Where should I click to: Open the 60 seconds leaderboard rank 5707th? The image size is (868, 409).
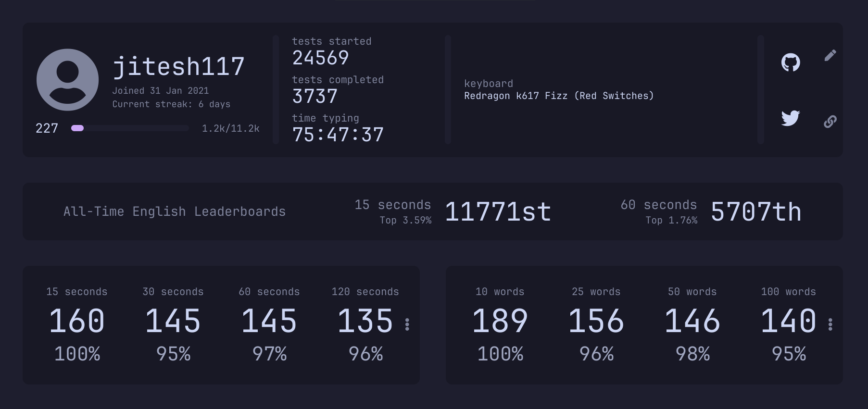[756, 212]
